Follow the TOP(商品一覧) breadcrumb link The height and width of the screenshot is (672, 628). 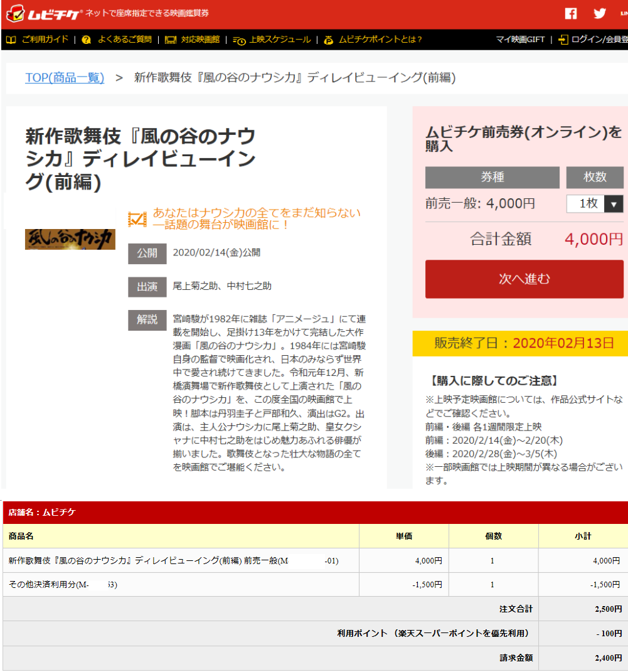(x=65, y=78)
